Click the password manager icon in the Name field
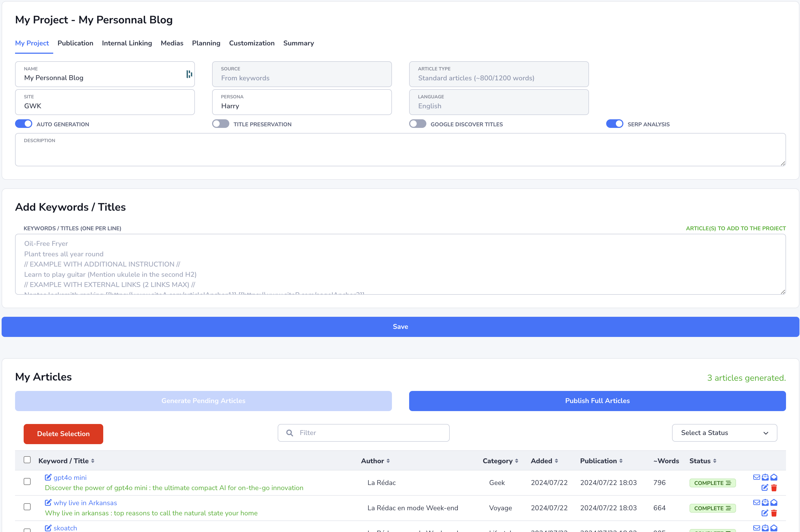Viewport: 800px width, 532px height. [189, 74]
